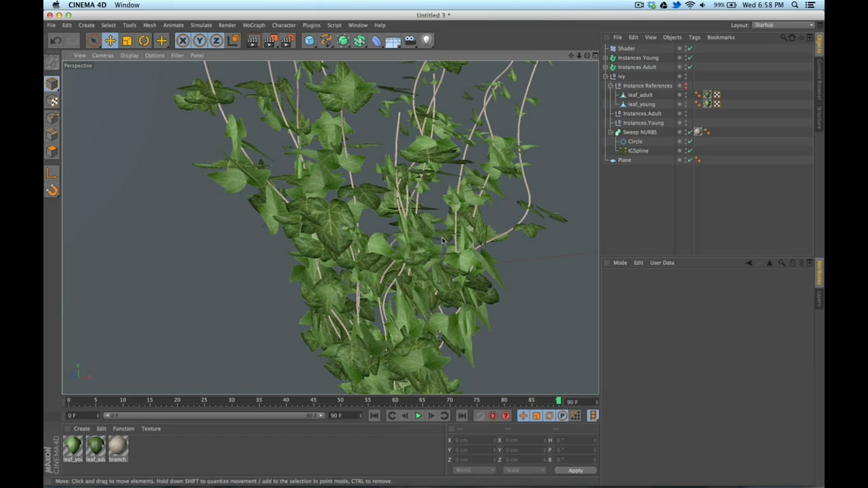
Task: Click the timeline playhead marker at 90
Action: 559,401
